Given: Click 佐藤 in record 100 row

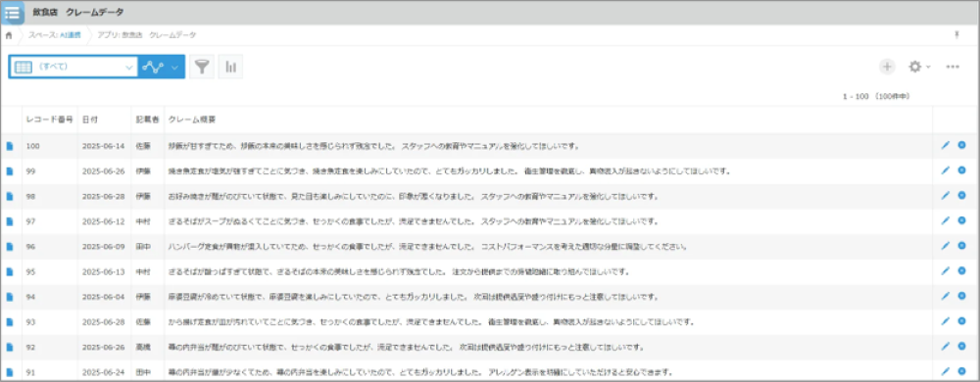Looking at the screenshot, I should [x=144, y=146].
